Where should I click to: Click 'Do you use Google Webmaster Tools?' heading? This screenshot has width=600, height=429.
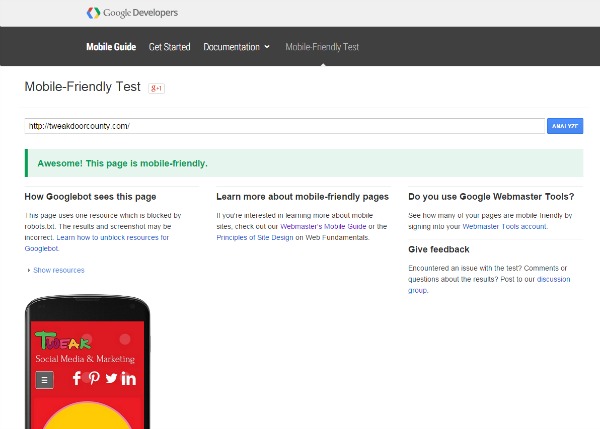(491, 197)
